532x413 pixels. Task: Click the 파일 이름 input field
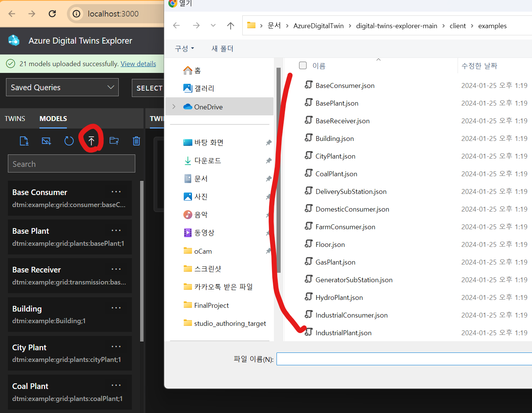404,359
